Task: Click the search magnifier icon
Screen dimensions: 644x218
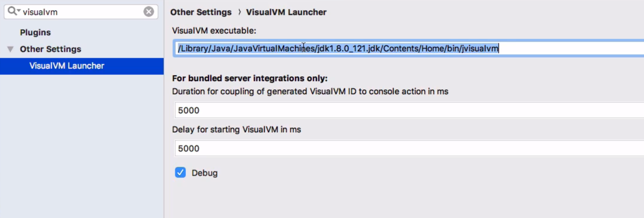Action: pos(13,11)
